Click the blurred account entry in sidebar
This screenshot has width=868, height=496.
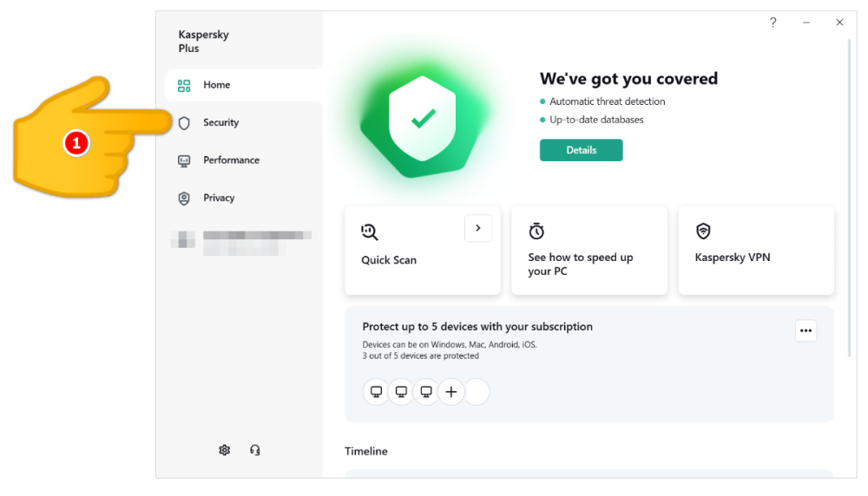pyautogui.click(x=241, y=241)
